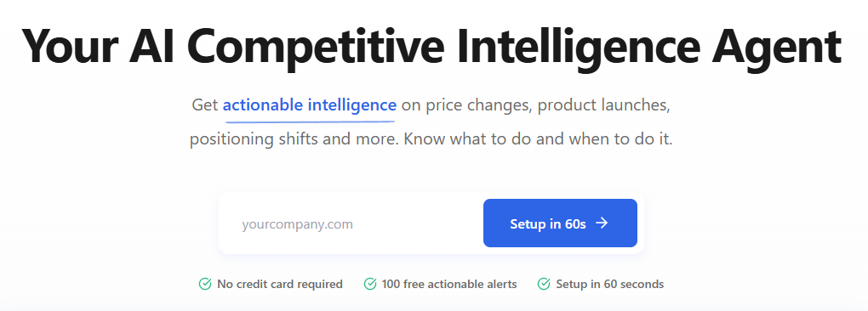Click the word Intelligence in the main headline
Viewport: 868px width, 311px height.
pos(579,46)
